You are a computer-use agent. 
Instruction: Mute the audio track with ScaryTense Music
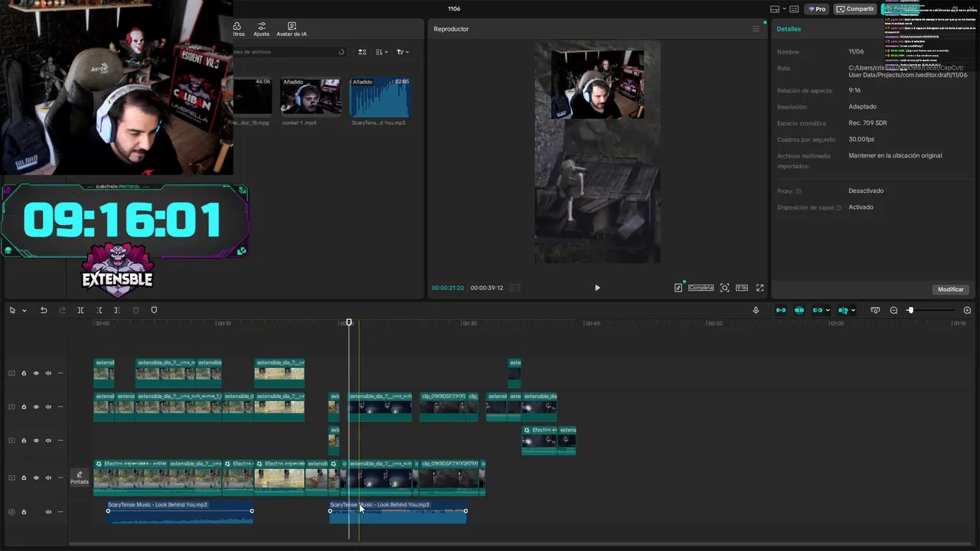coord(48,512)
